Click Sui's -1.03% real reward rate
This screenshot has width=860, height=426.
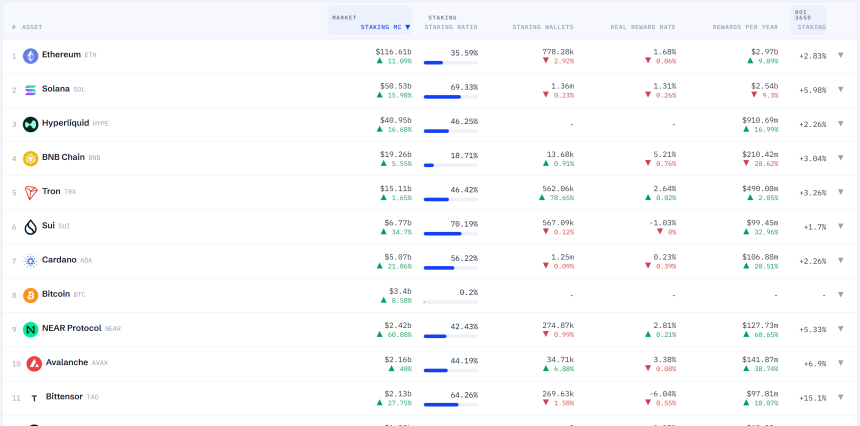click(x=662, y=223)
